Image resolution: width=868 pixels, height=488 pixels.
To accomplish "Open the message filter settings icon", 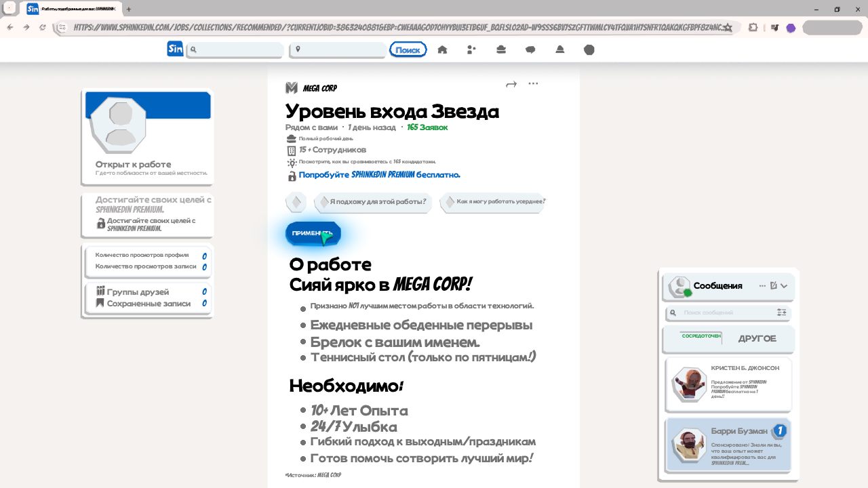I will (782, 312).
